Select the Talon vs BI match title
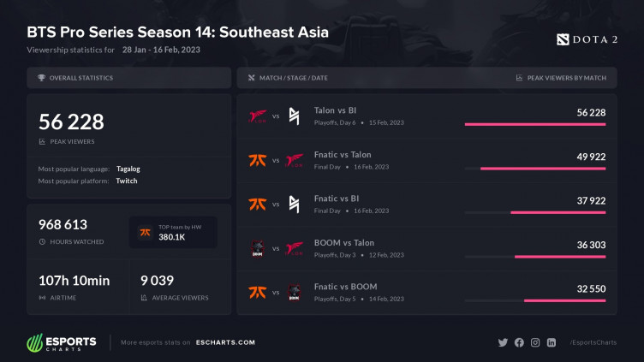Screen dimensions: 644x362 point(336,110)
